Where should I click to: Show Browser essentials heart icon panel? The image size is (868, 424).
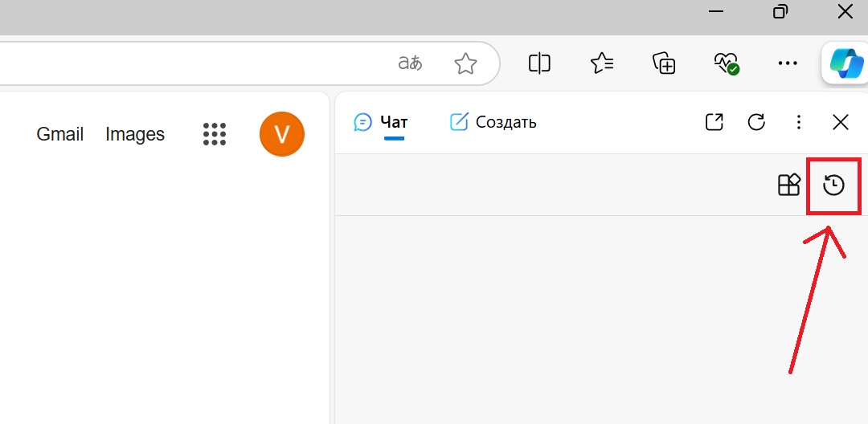[726, 63]
